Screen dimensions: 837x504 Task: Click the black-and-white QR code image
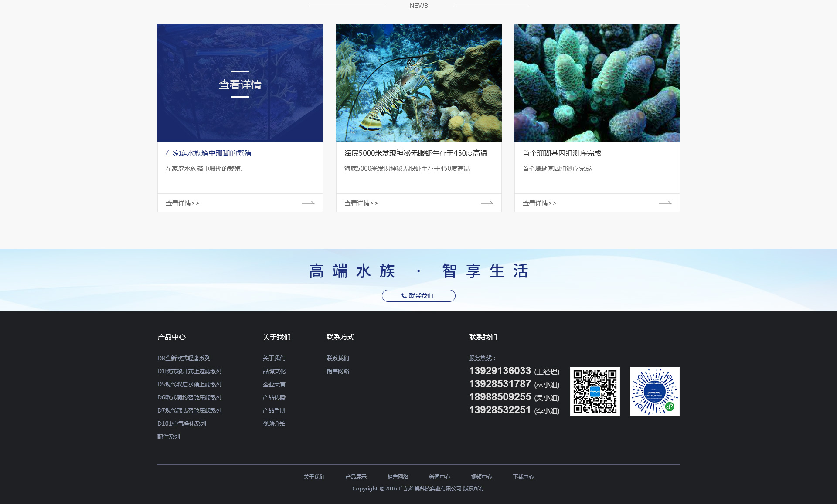click(x=595, y=392)
